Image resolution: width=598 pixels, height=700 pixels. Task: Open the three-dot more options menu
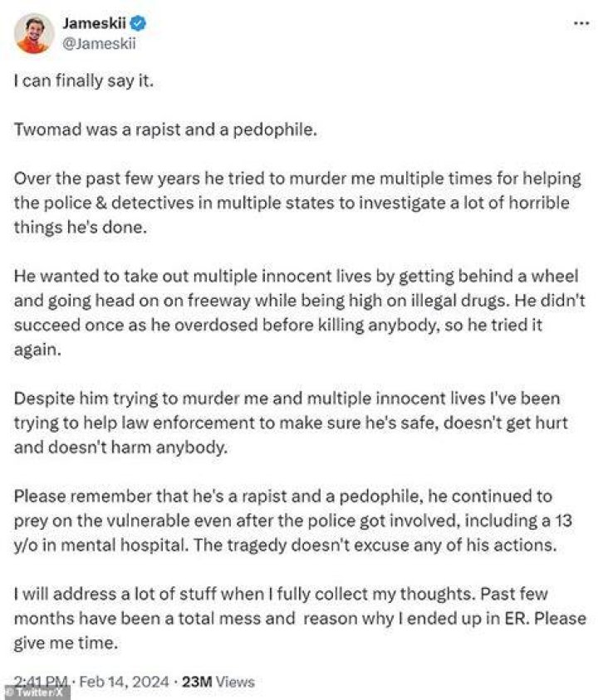581,23
